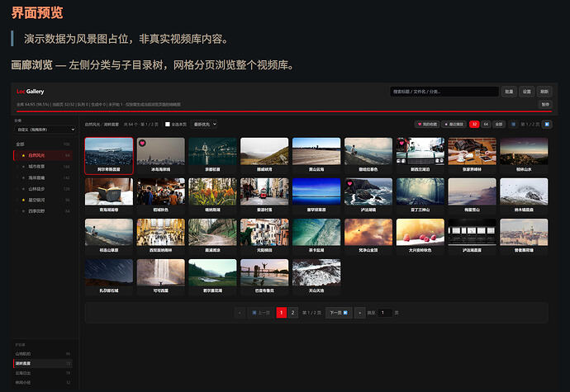570x392 pixels.
Task: Click the Loc Gallery logo
Action: [x=31, y=92]
